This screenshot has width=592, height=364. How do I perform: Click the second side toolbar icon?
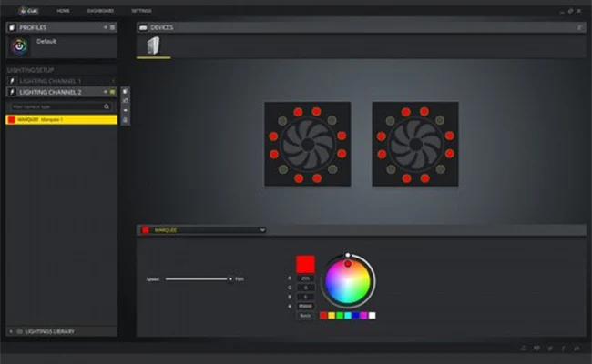click(x=126, y=101)
